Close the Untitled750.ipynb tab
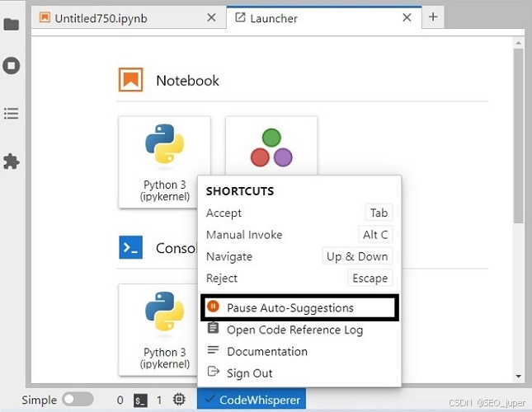532x412 pixels. [211, 17]
